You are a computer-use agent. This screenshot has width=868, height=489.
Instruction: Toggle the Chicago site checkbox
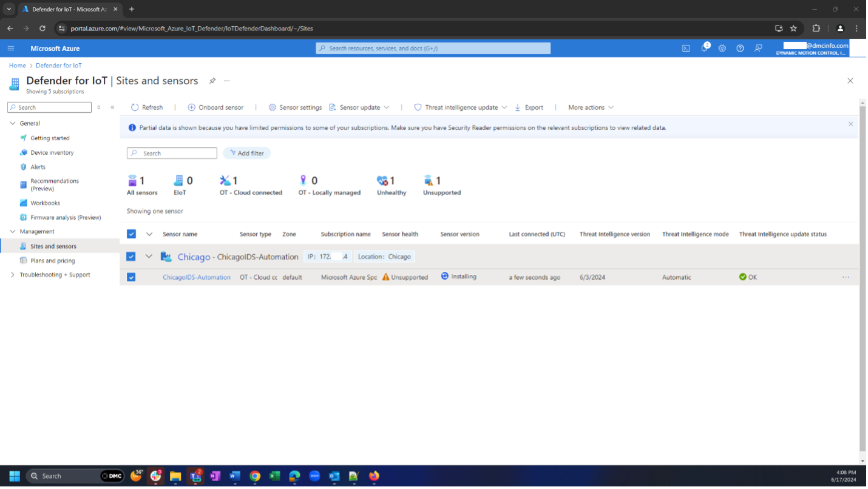tap(131, 257)
